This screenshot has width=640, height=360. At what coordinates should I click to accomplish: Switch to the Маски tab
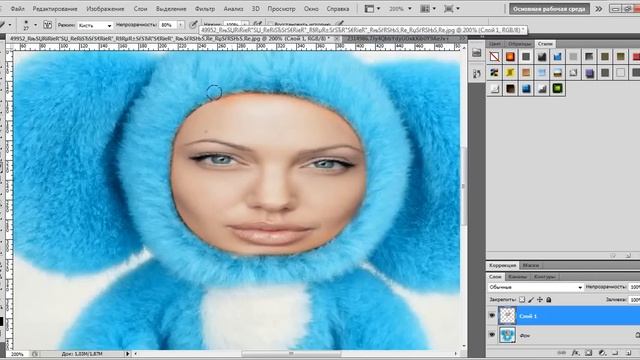531,265
